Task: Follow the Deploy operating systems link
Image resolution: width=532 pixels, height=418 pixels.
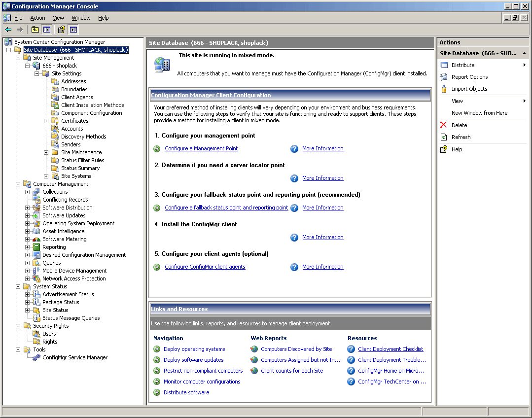Action: (194, 349)
